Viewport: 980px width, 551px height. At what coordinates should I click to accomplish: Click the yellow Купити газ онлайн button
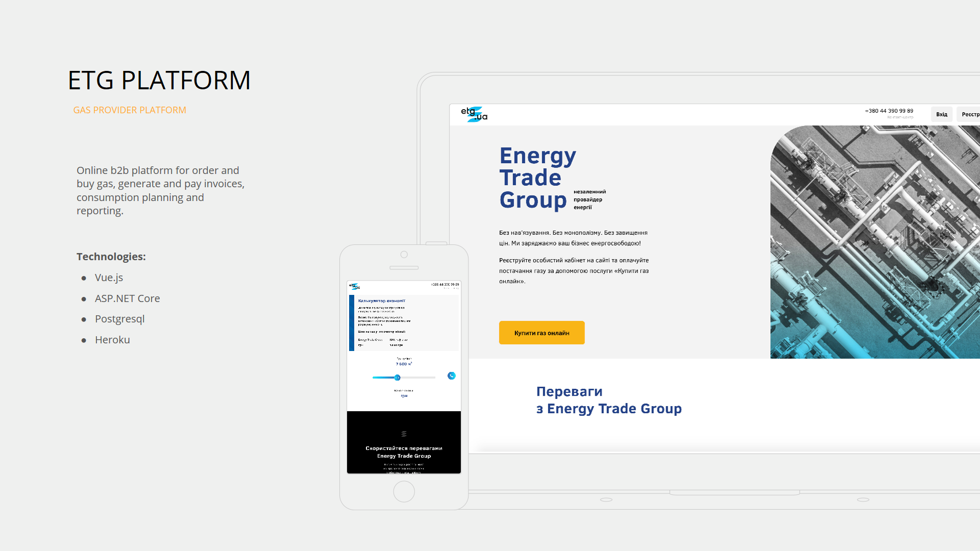point(542,333)
